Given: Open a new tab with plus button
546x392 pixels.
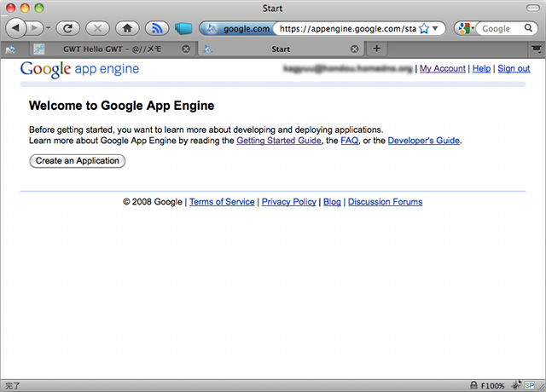Looking at the screenshot, I should 377,49.
